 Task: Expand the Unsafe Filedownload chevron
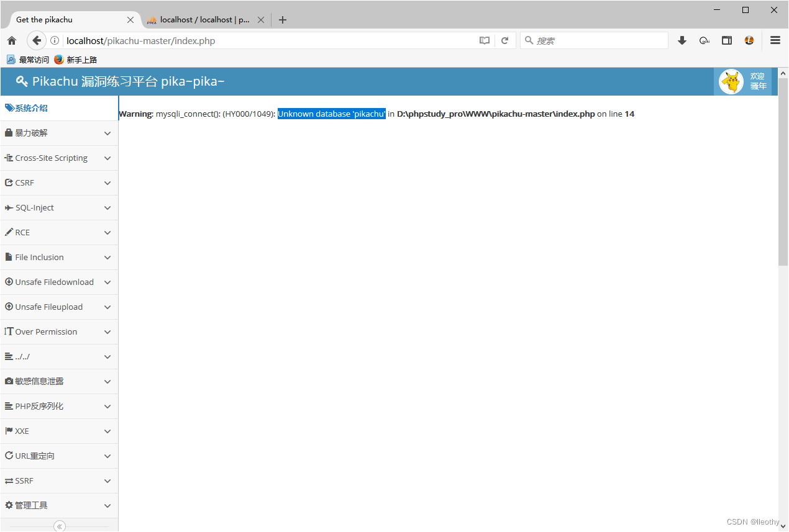[107, 282]
